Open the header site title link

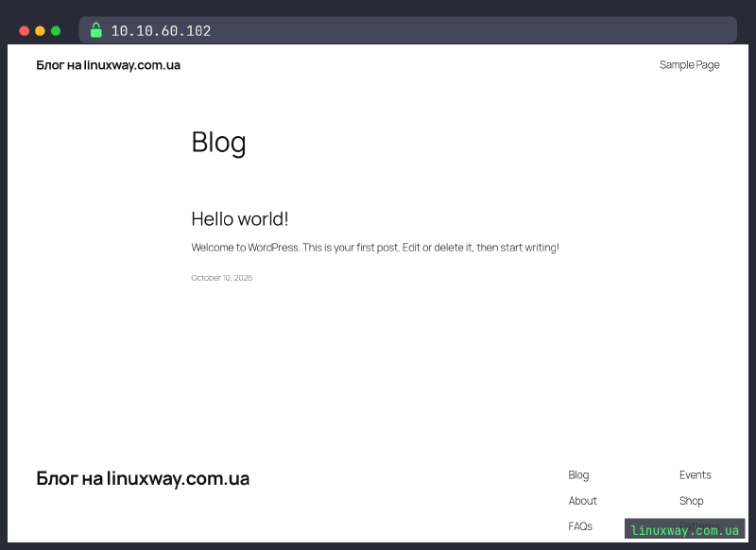click(x=108, y=65)
